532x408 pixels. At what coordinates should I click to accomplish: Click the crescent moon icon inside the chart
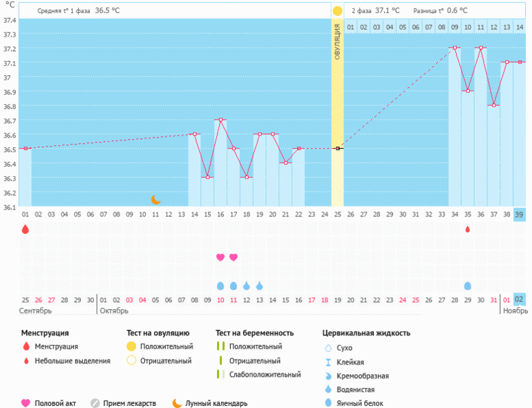[x=156, y=199]
